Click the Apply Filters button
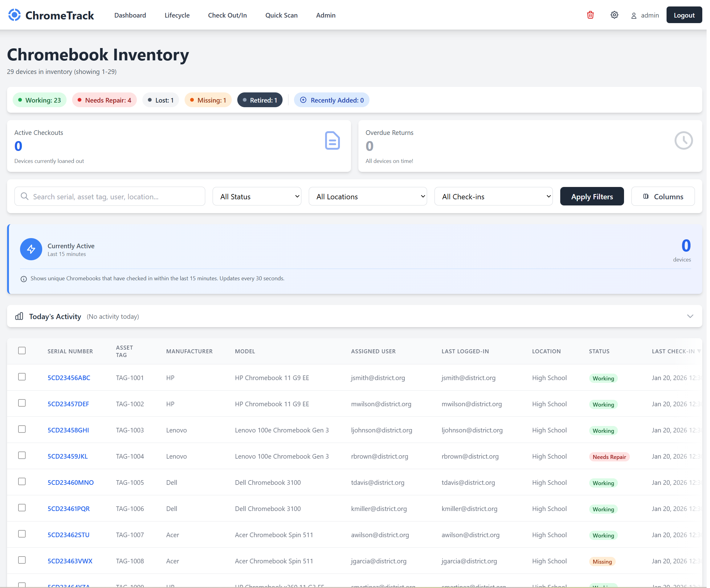Screen dimensions: 710x588 592,196
